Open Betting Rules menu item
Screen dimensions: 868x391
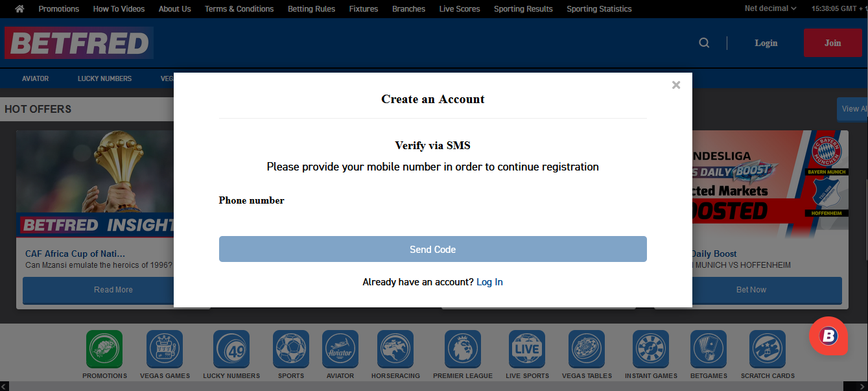[311, 8]
